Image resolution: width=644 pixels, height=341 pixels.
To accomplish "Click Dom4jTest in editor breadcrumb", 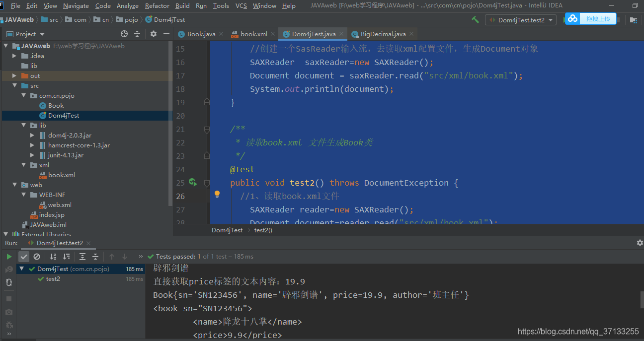I will [227, 230].
